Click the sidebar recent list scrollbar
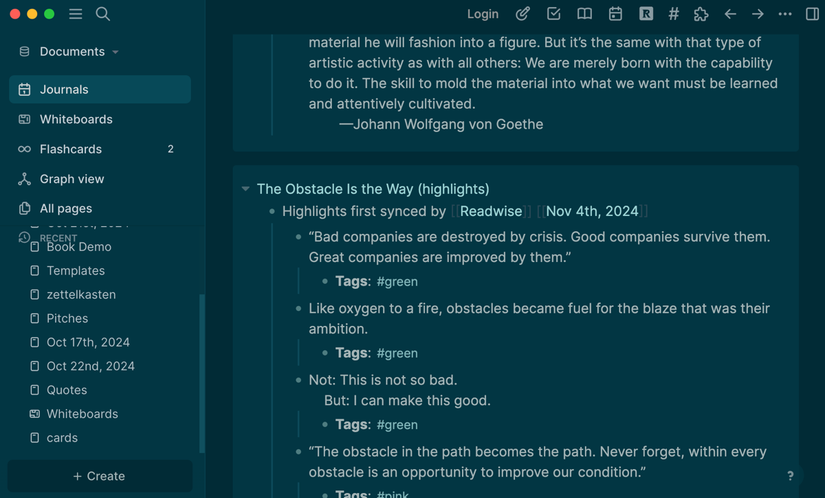825x498 pixels. tap(202, 373)
